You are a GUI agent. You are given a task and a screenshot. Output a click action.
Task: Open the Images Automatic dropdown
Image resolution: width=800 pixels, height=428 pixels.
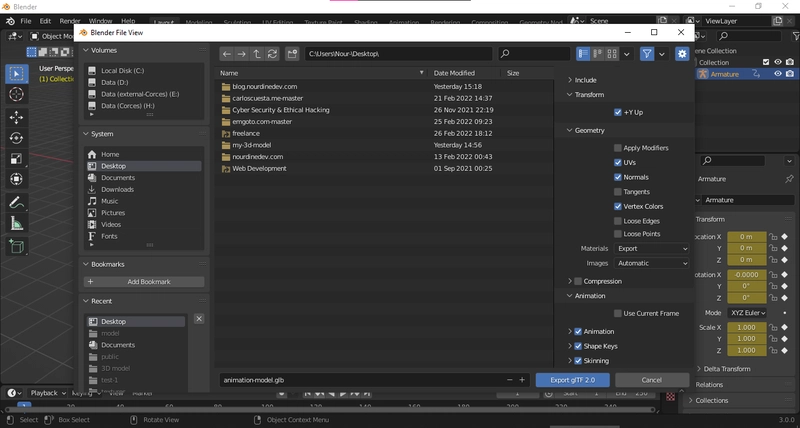(x=652, y=264)
